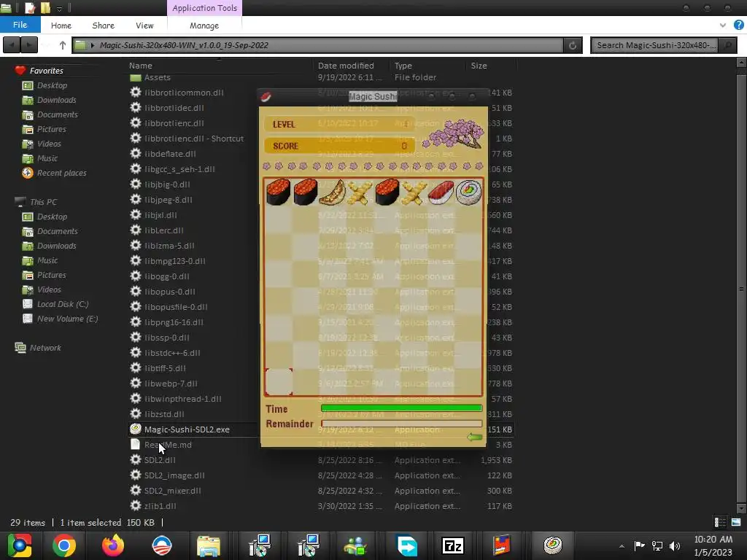This screenshot has height=560, width=747.
Task: Open File Explorer taskbar icon
Action: [x=209, y=545]
